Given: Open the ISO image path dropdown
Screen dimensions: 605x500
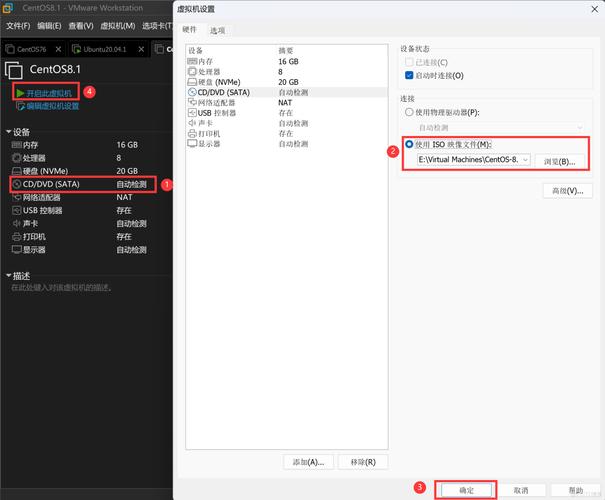Looking at the screenshot, I should pos(525,160).
